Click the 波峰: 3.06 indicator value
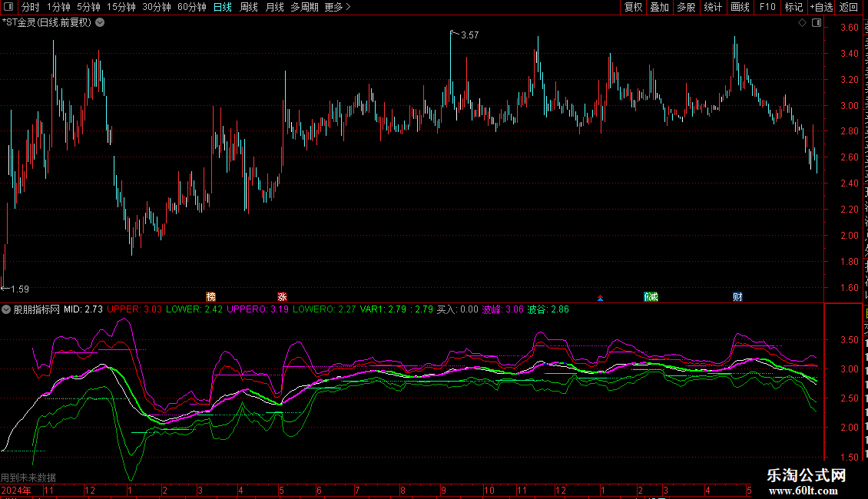 point(502,310)
